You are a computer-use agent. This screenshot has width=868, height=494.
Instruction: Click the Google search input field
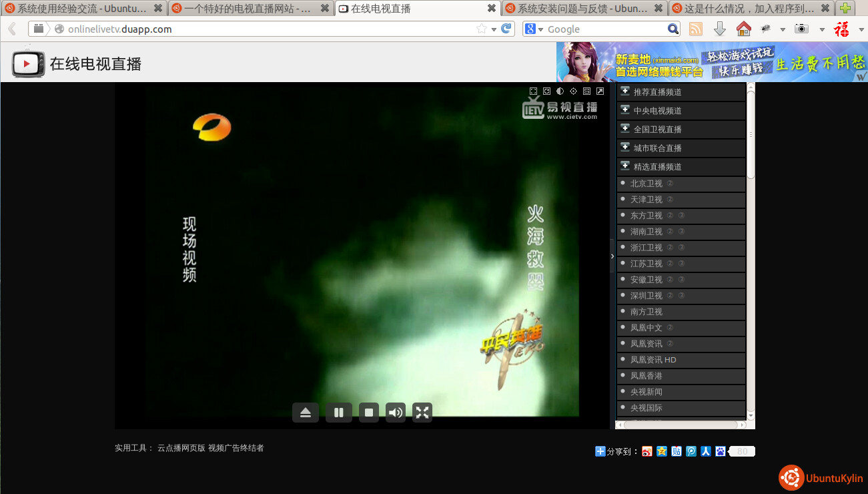(x=604, y=29)
